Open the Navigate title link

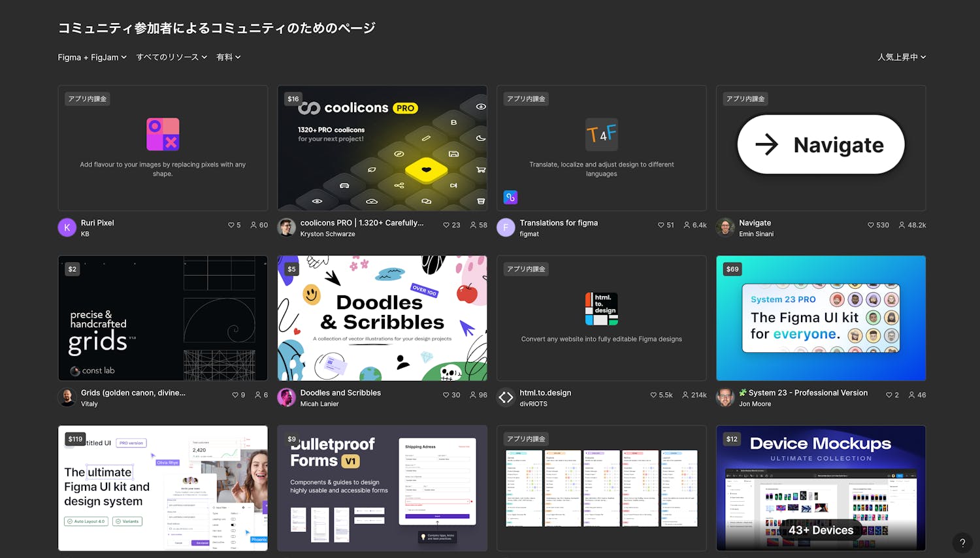(755, 223)
